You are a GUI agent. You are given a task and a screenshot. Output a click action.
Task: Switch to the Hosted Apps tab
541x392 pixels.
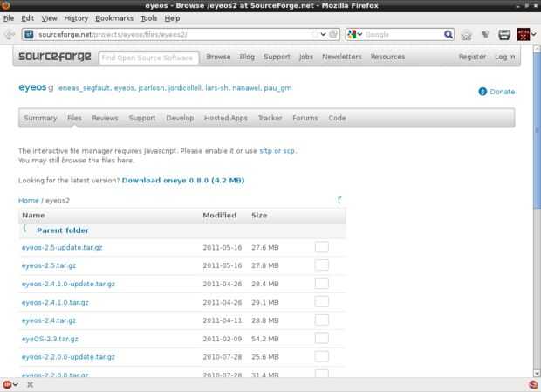[226, 118]
